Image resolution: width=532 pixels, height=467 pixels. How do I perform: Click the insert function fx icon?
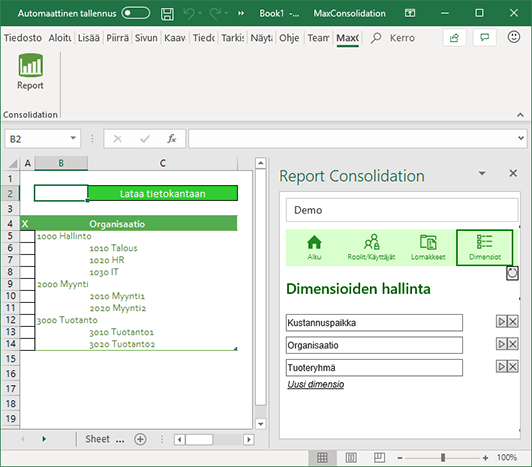point(172,139)
